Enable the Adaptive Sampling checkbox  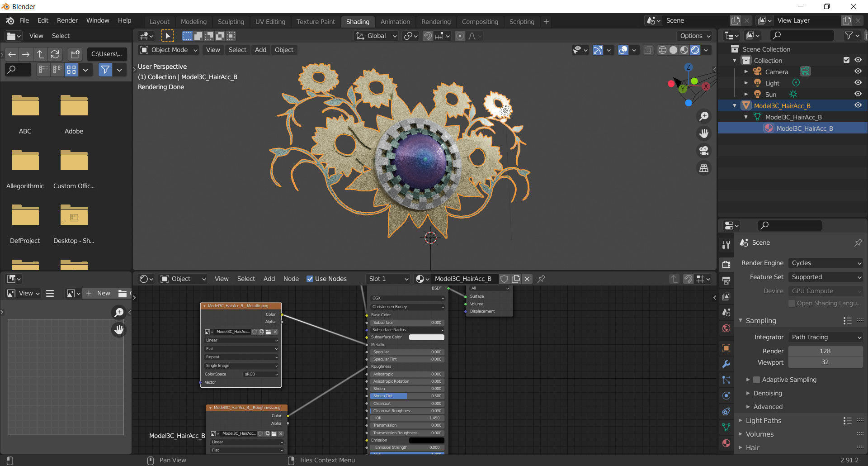point(756,380)
